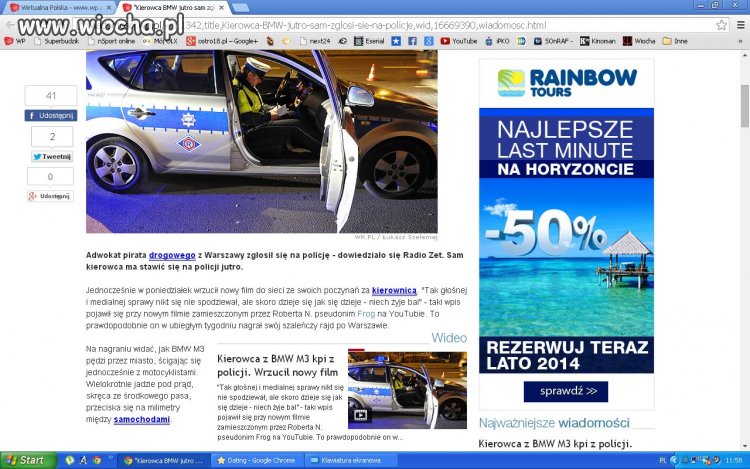Follow the 'kierownicą' link in the article

[x=394, y=290]
